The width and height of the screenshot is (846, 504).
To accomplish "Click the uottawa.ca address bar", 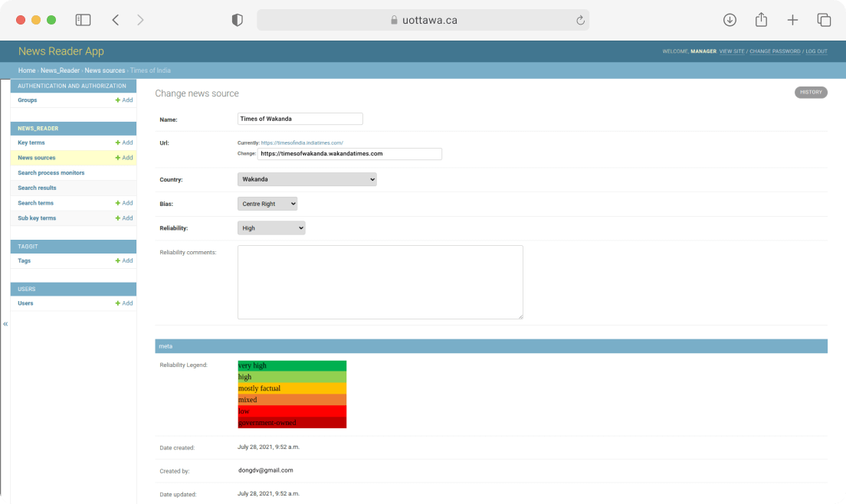I will click(x=423, y=20).
